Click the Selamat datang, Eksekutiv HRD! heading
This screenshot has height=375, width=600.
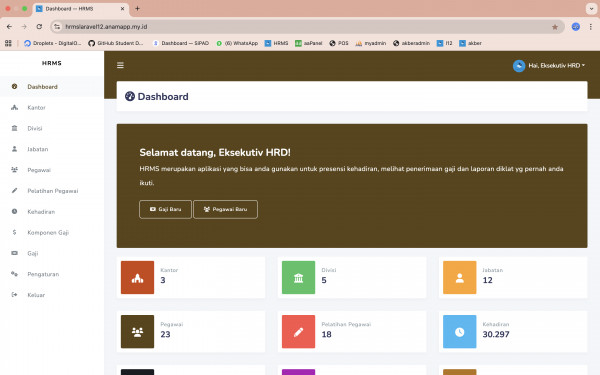coord(215,152)
